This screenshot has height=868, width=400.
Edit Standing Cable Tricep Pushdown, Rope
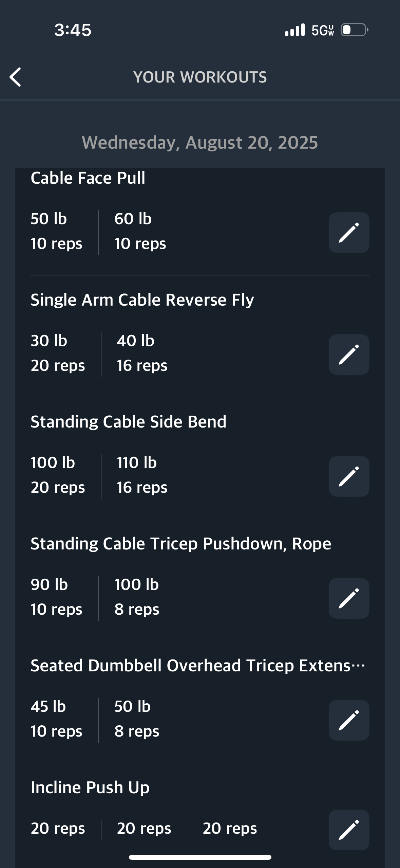click(349, 598)
